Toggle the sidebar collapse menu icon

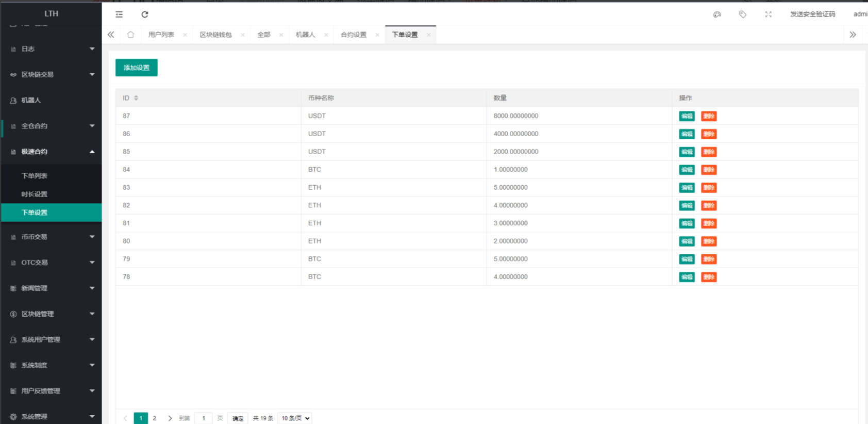click(119, 14)
